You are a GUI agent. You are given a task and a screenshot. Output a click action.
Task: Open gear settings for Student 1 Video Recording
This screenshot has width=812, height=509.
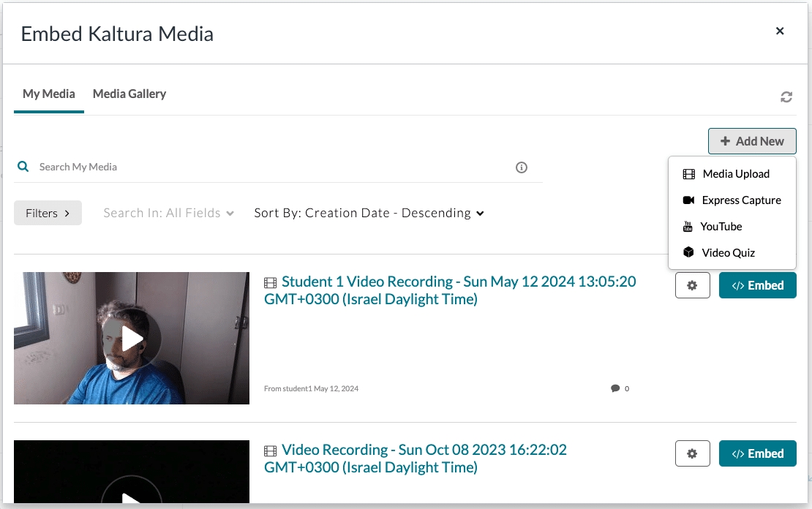[x=692, y=286]
